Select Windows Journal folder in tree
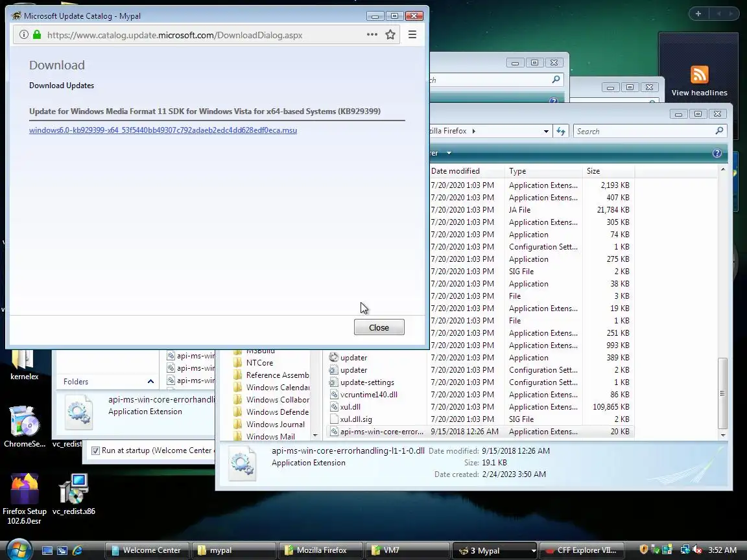This screenshot has height=560, width=747. [x=269, y=425]
